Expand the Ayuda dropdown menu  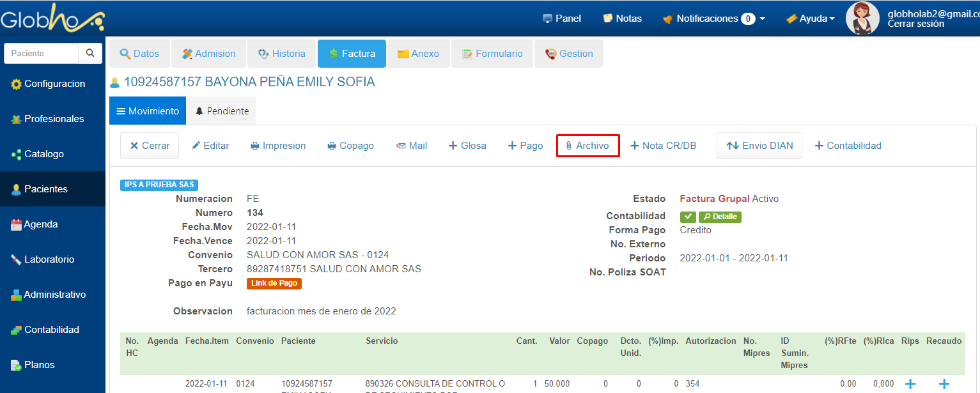tap(810, 19)
